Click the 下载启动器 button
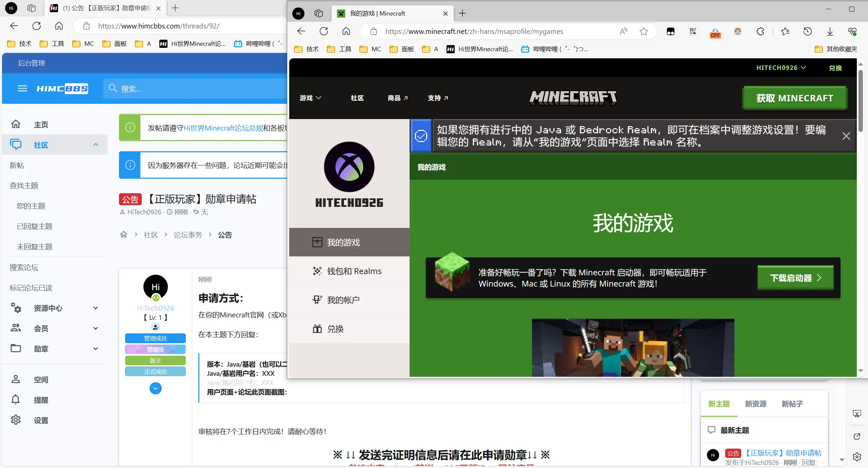This screenshot has width=868, height=468. coord(795,277)
